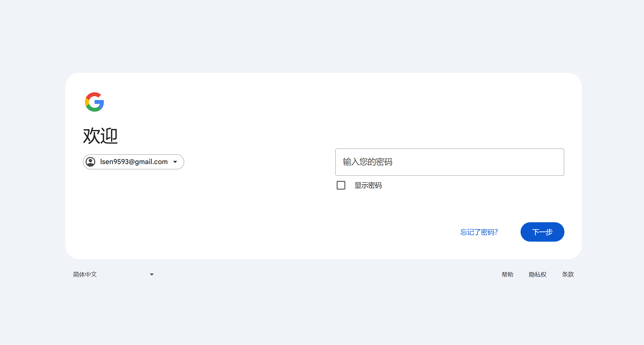
Task: Click the language dropdown chevron
Action: pyautogui.click(x=151, y=274)
